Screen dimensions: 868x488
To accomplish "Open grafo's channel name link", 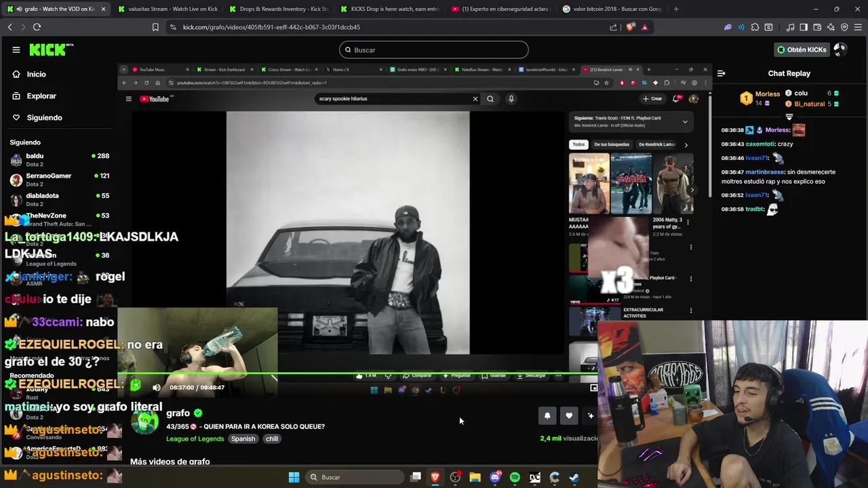I will point(178,413).
